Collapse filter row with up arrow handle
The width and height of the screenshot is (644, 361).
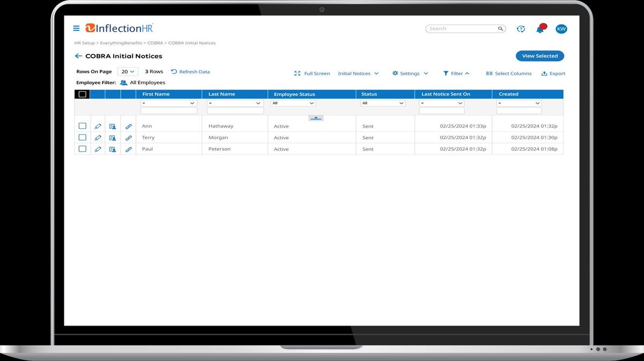pyautogui.click(x=316, y=118)
